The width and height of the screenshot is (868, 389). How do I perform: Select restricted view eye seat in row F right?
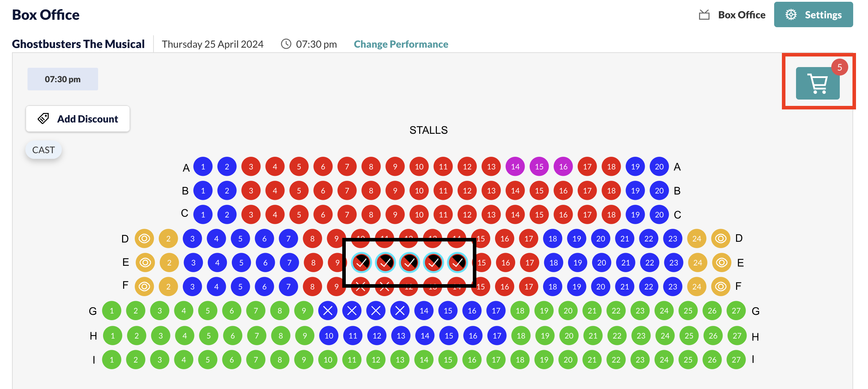[x=721, y=287]
